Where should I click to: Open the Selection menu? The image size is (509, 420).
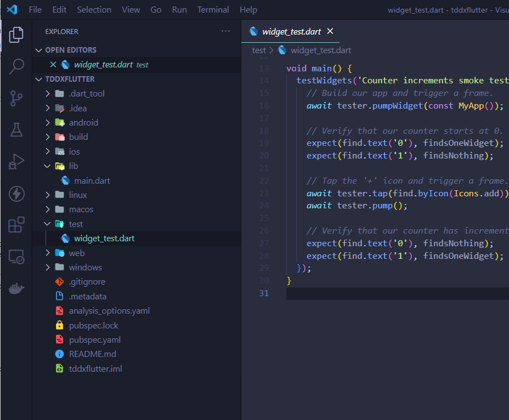pyautogui.click(x=94, y=10)
